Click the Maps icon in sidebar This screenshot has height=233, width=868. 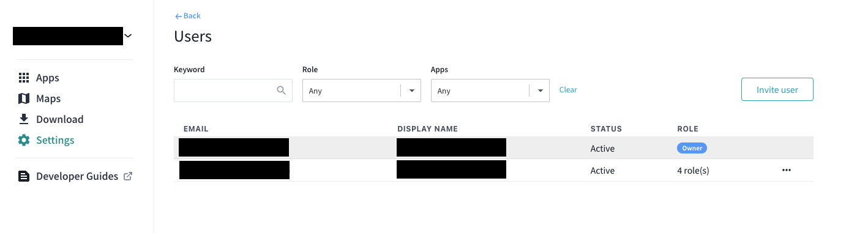(24, 98)
